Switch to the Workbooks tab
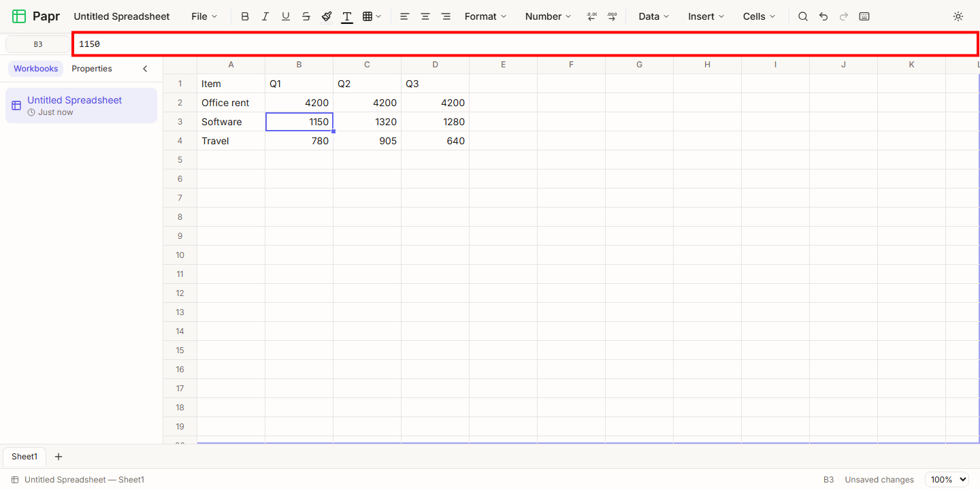The width and height of the screenshot is (980, 490). tap(36, 69)
